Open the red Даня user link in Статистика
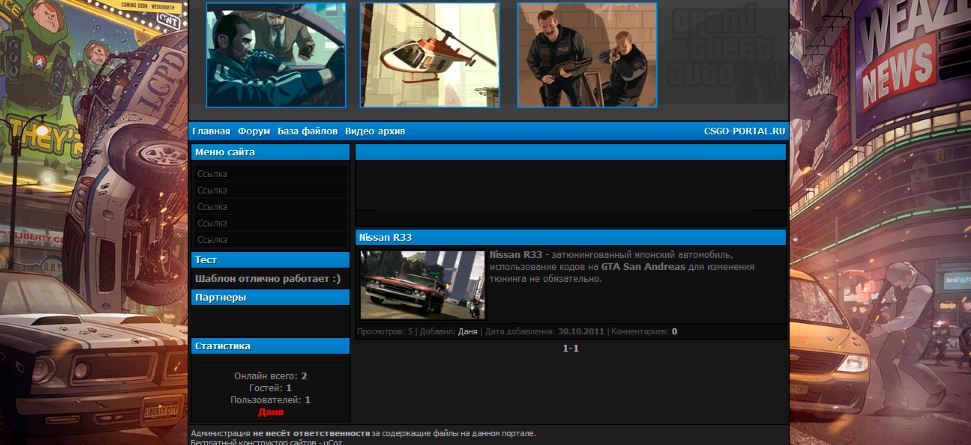Screen dimensions: 971x445 tap(271, 412)
